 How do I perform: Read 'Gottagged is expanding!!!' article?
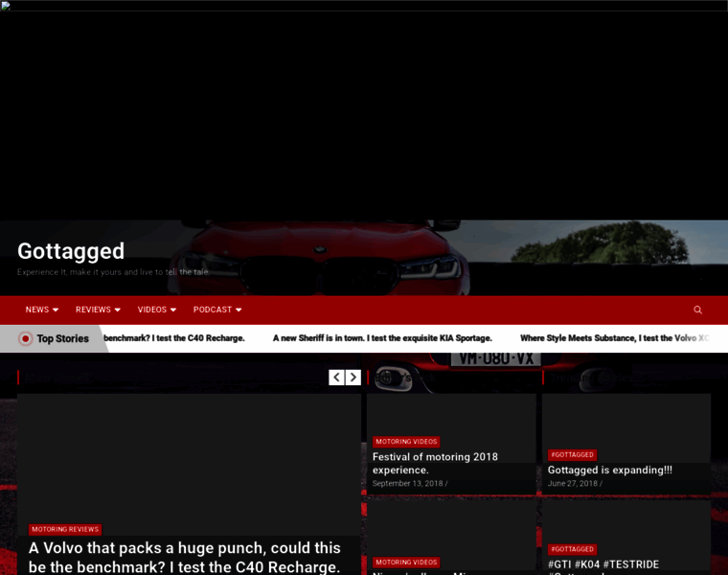click(610, 470)
